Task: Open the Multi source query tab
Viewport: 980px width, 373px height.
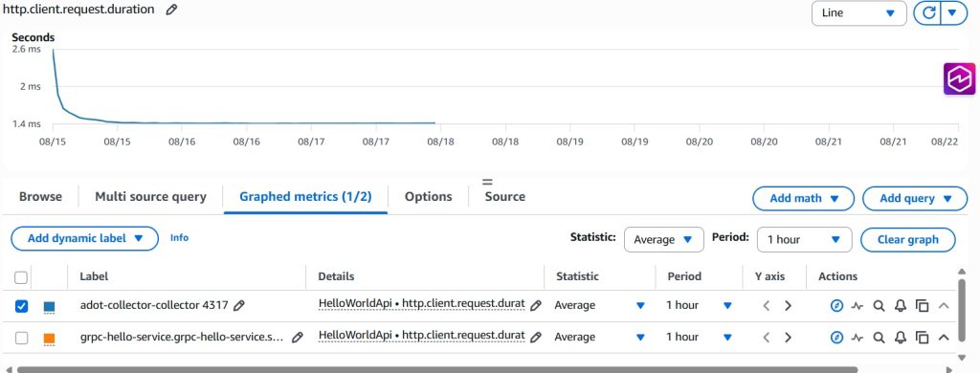Action: pos(150,197)
